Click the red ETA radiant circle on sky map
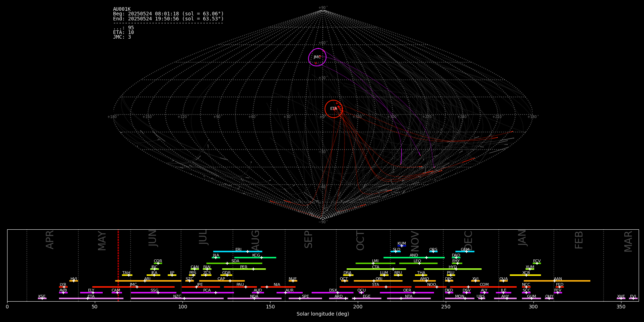Screen dimensions: 644x322 pos(334,109)
